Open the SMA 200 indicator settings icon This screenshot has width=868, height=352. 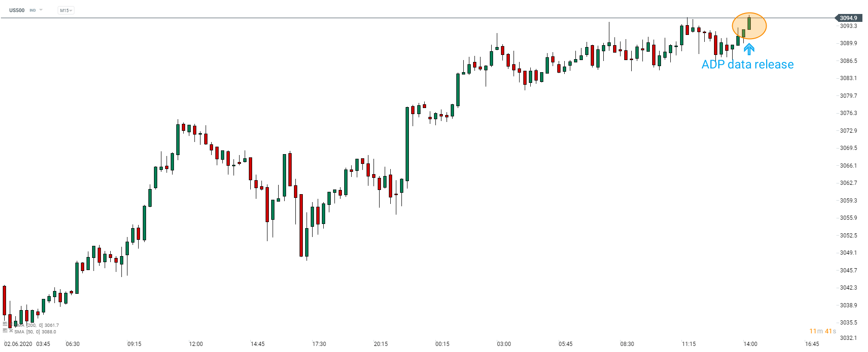[5, 325]
